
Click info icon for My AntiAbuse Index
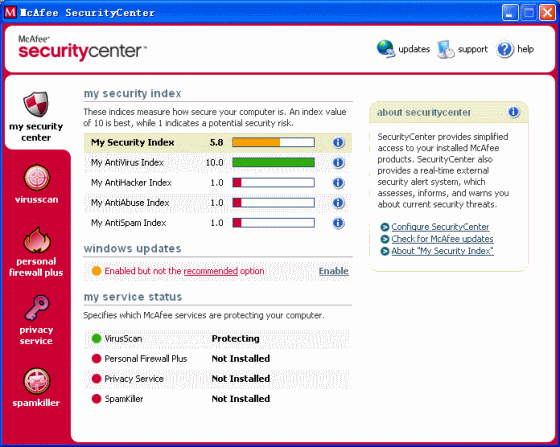point(338,203)
